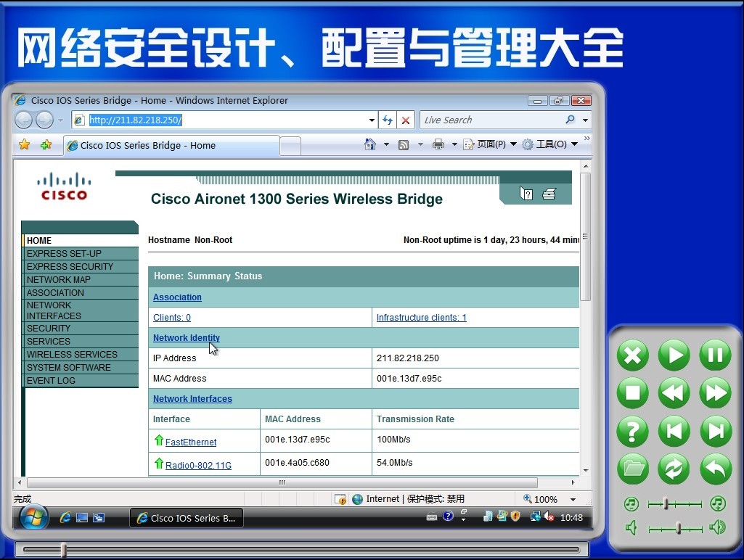744x560 pixels.
Task: Click the browser Print icon
Action: click(x=438, y=144)
